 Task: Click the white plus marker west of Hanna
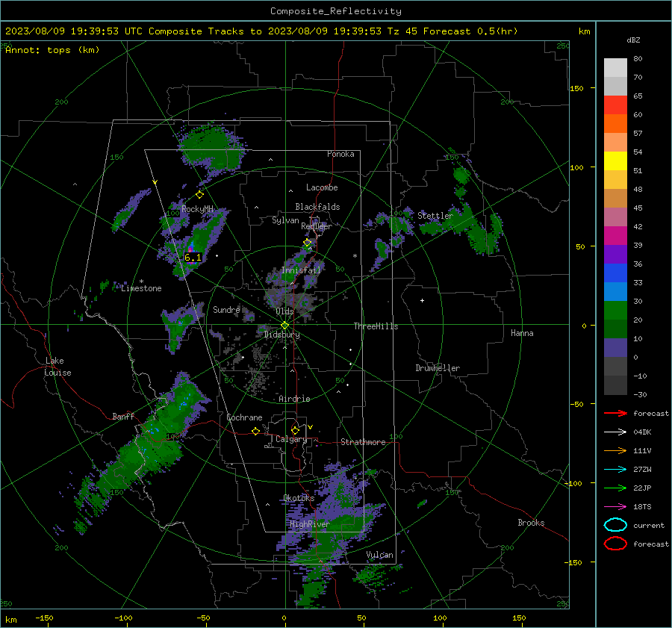(x=422, y=300)
